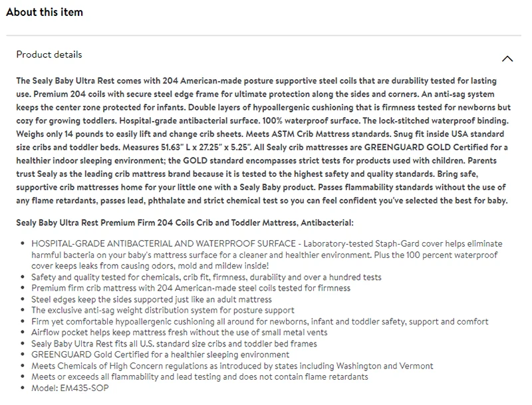Click the flammability and lead testing bullet

(x=199, y=377)
